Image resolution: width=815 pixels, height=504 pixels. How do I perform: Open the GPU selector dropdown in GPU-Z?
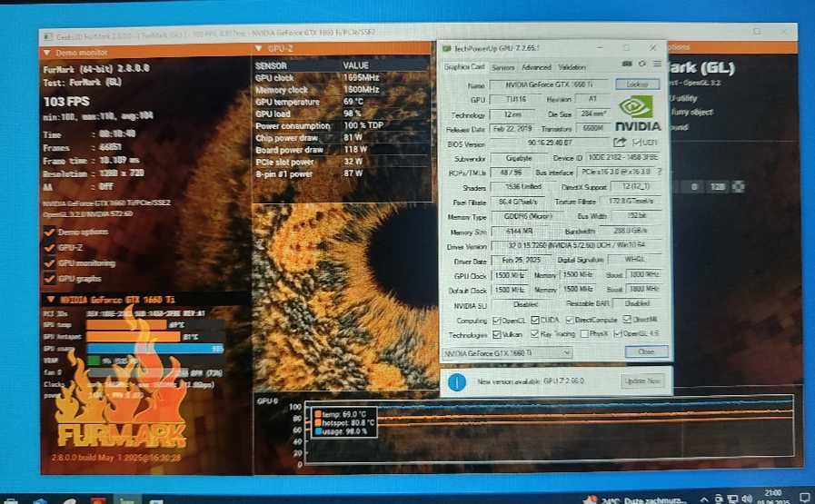tap(507, 353)
